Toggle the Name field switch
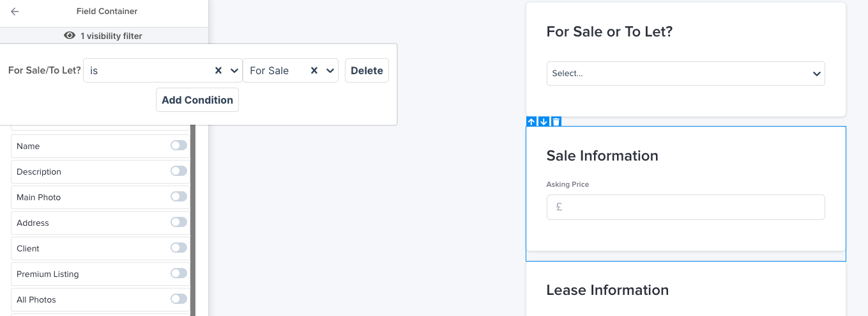The height and width of the screenshot is (316, 868). click(x=179, y=146)
